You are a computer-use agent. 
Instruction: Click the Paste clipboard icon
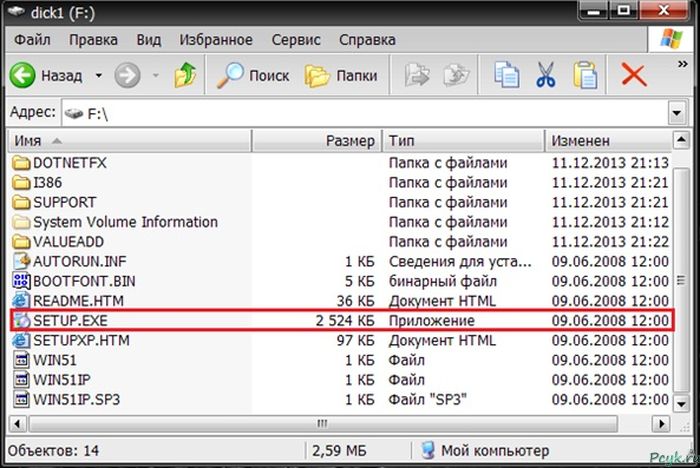[587, 75]
